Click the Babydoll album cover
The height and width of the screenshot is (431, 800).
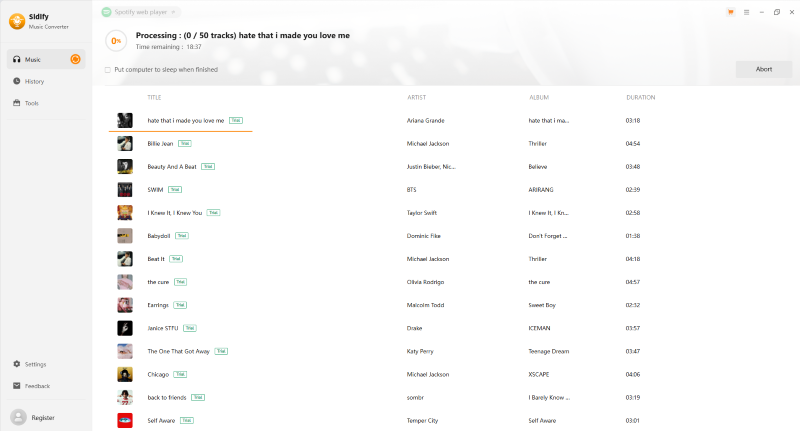[125, 236]
